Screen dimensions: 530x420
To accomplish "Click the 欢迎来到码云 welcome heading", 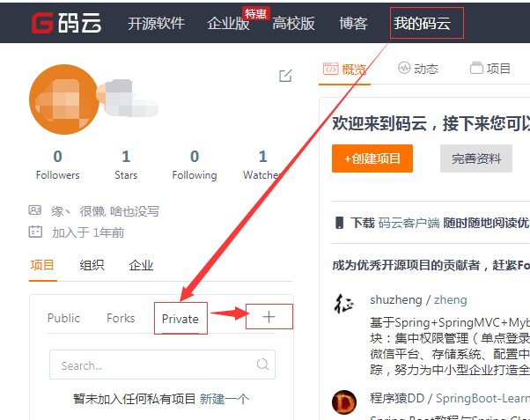I will 431,123.
